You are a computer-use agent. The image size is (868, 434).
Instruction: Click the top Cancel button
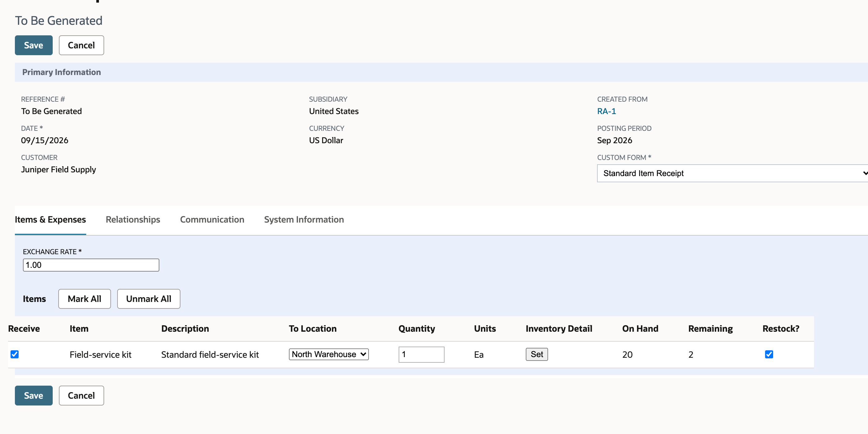click(x=81, y=45)
